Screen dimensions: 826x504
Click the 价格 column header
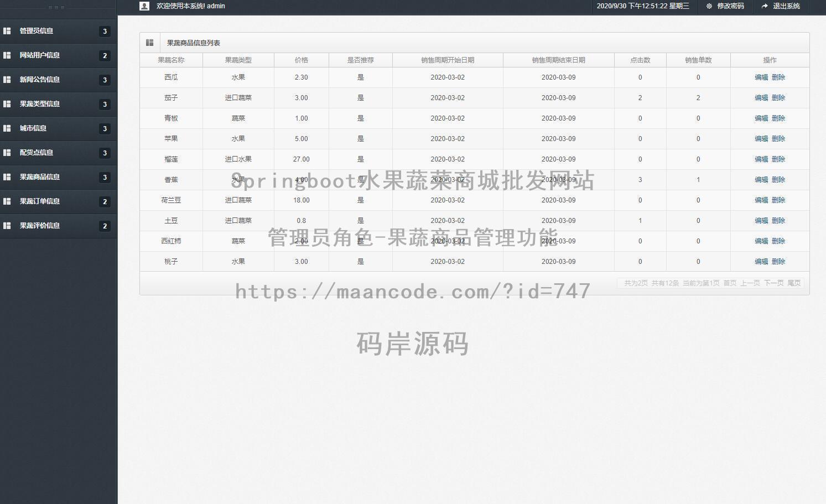(x=302, y=60)
